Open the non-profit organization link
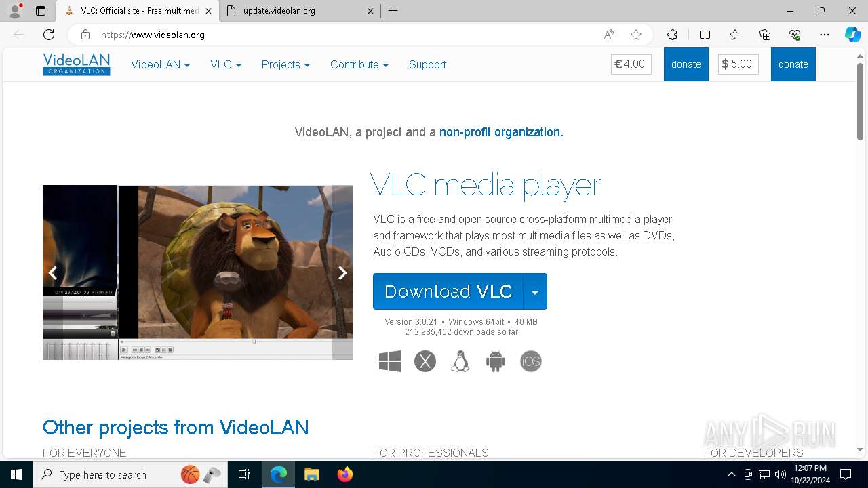The height and width of the screenshot is (488, 868). pos(501,132)
